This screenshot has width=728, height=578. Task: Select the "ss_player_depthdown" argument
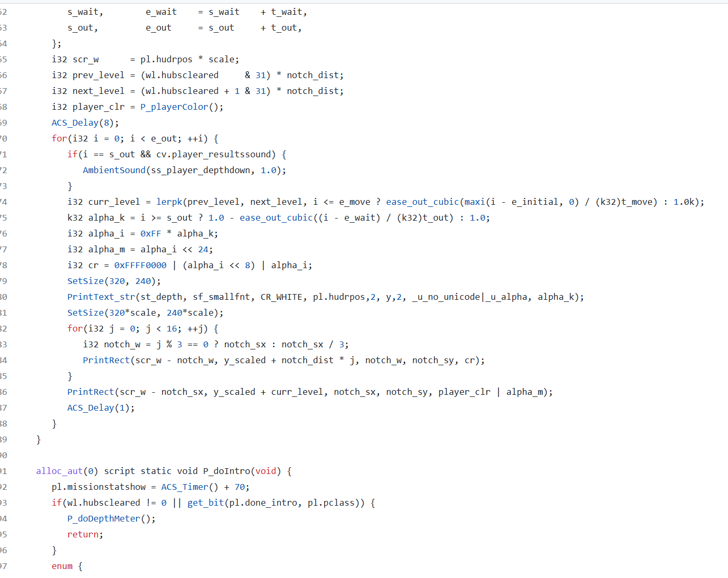click(x=201, y=170)
